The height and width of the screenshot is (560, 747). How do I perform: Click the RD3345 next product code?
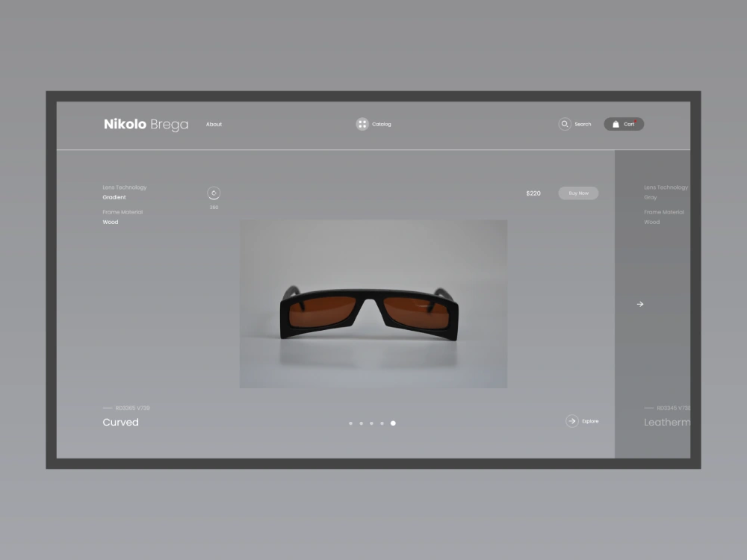point(674,408)
